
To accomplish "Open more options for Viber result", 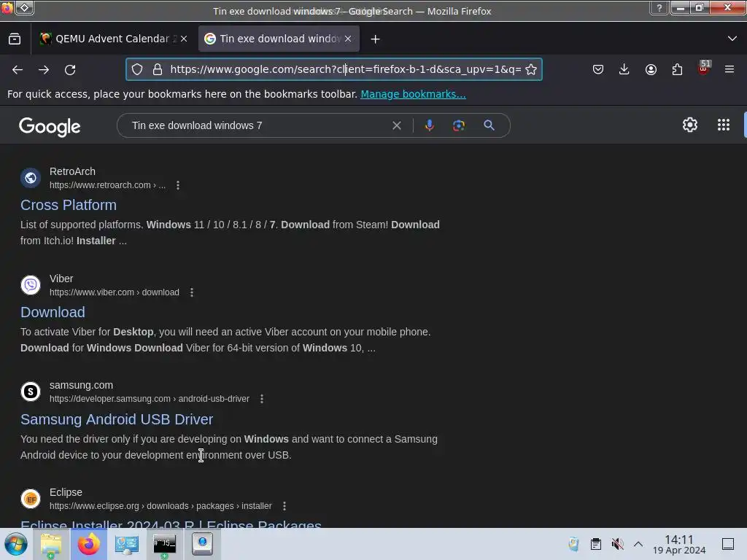I will click(192, 292).
